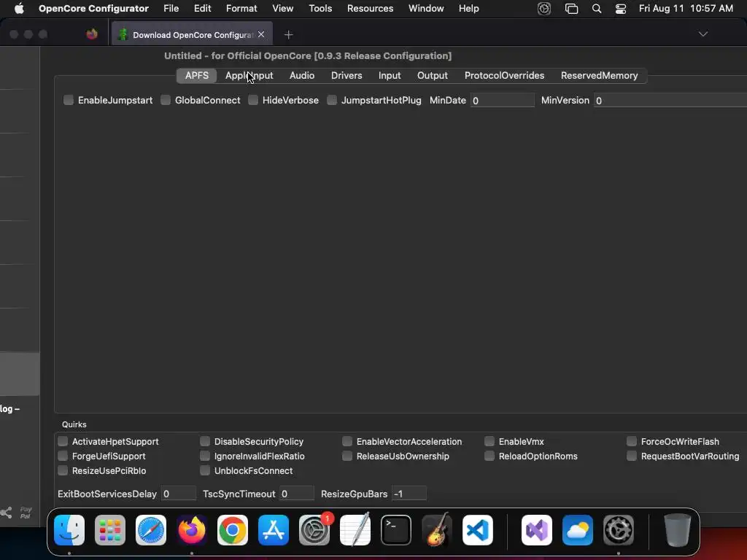Select the Drivers tab
The image size is (747, 560).
coord(347,75)
